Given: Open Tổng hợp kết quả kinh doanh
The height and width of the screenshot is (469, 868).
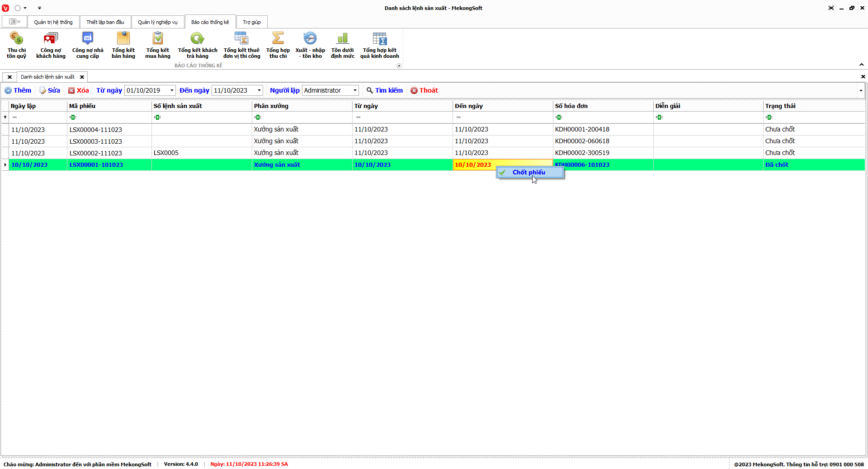Looking at the screenshot, I should [x=380, y=45].
